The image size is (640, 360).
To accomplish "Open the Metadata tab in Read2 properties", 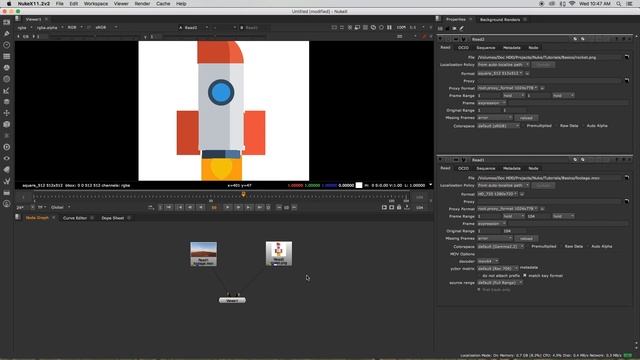I will tap(511, 48).
